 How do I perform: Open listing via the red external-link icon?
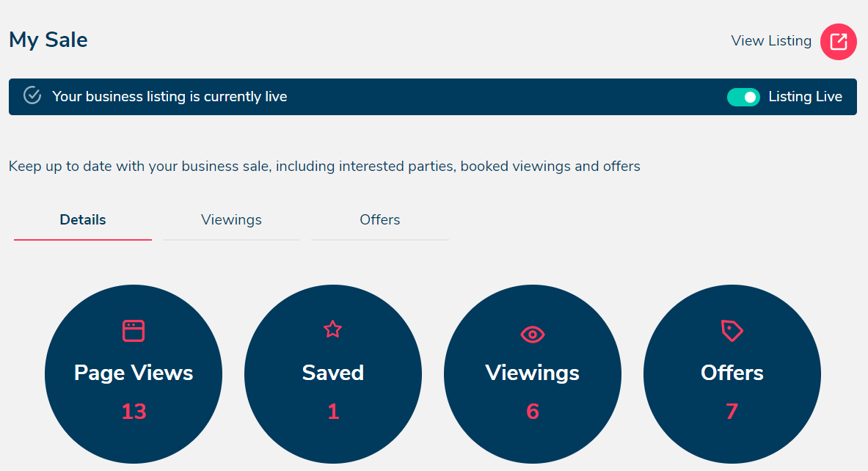click(838, 42)
